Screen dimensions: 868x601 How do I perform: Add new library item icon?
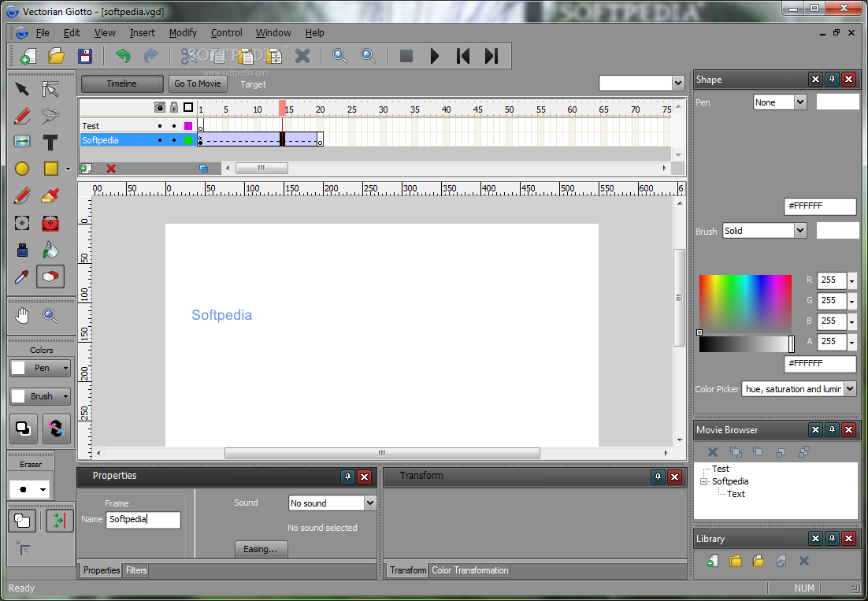pos(713,561)
